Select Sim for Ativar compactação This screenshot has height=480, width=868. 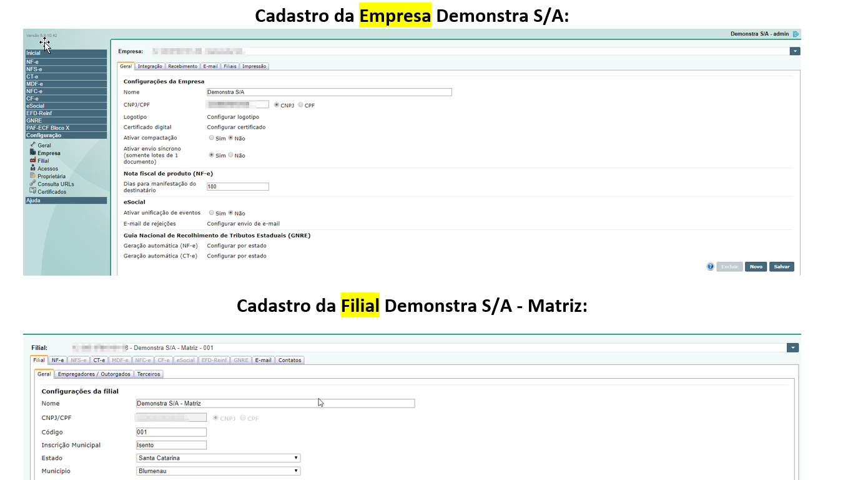[212, 137]
